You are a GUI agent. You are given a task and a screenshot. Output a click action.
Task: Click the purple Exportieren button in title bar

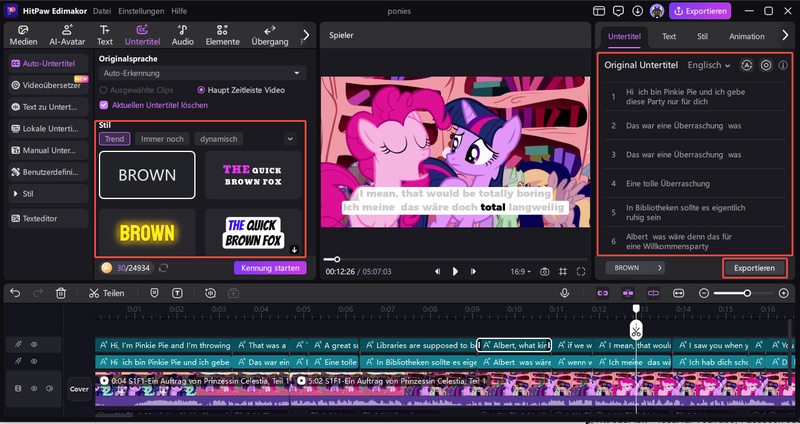pyautogui.click(x=699, y=11)
